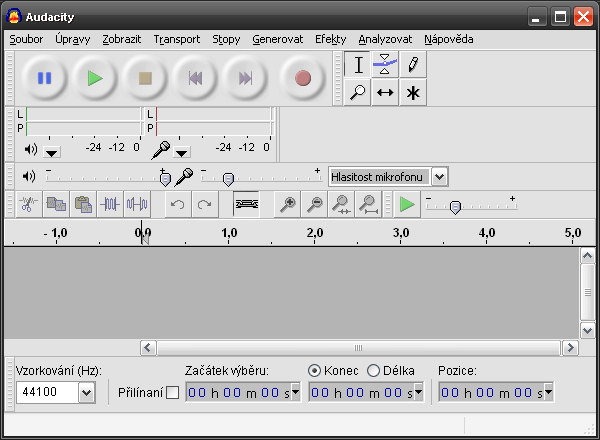Open the Zobrazit menu
Viewport: 600px width, 440px height.
pos(121,39)
